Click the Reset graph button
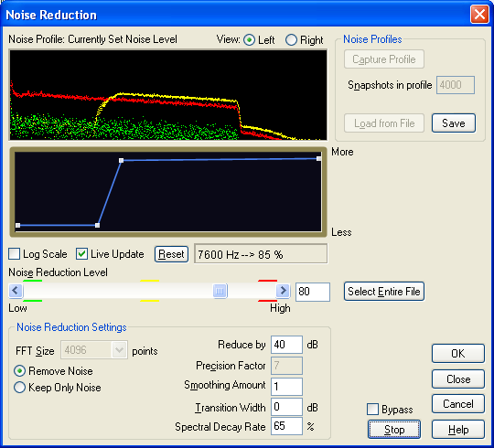 [x=171, y=254]
